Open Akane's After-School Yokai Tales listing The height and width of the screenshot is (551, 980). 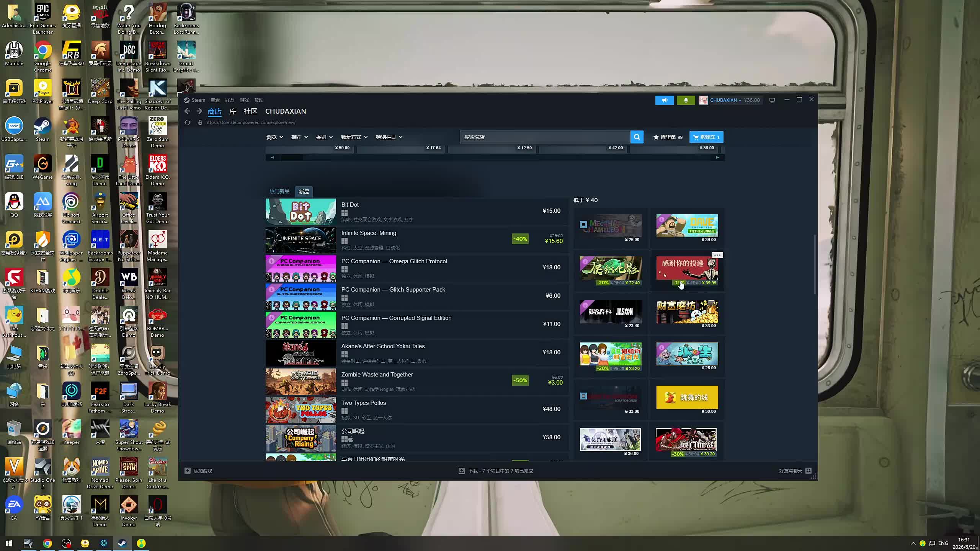tap(416, 353)
